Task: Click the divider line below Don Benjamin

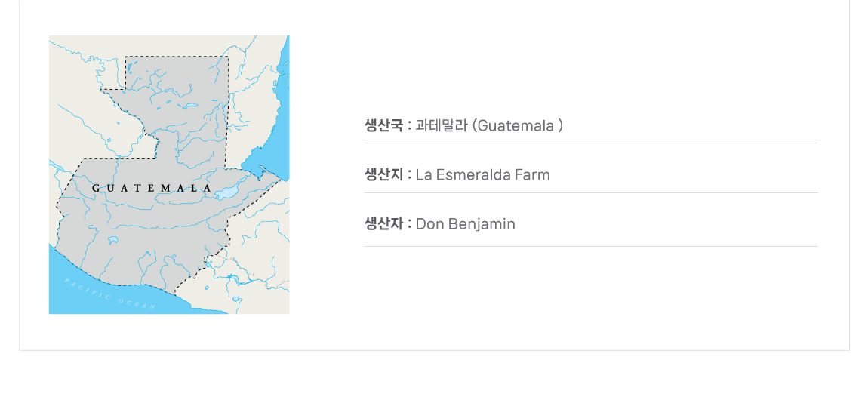Action: 591,247
